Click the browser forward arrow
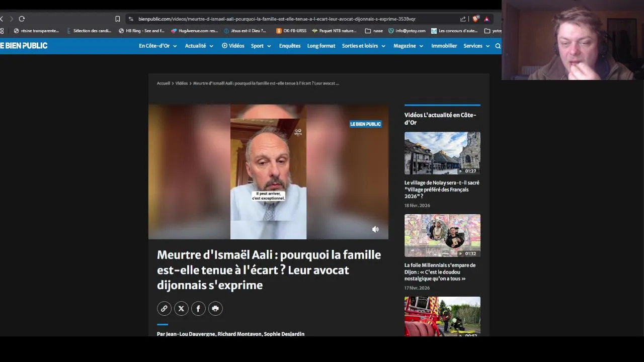This screenshot has width=644, height=362. pos(11,19)
